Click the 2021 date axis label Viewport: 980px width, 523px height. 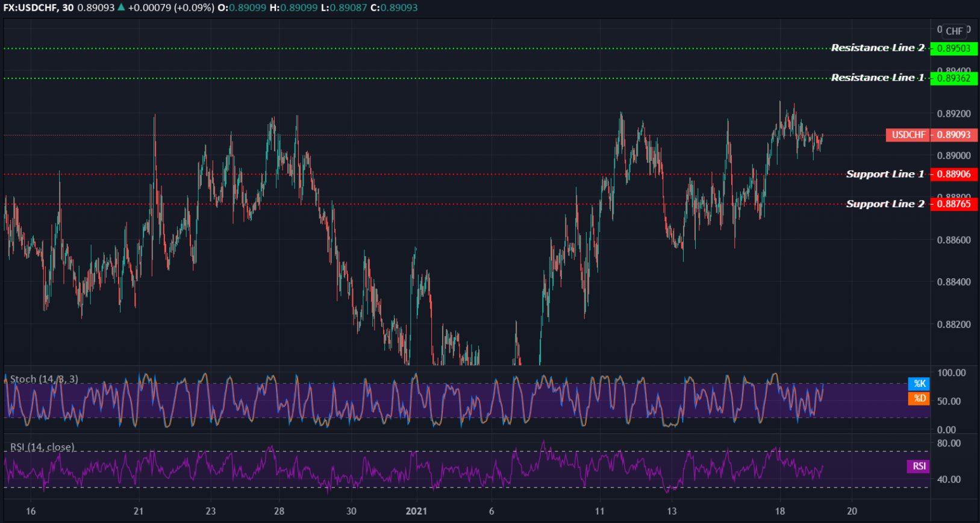coord(416,511)
